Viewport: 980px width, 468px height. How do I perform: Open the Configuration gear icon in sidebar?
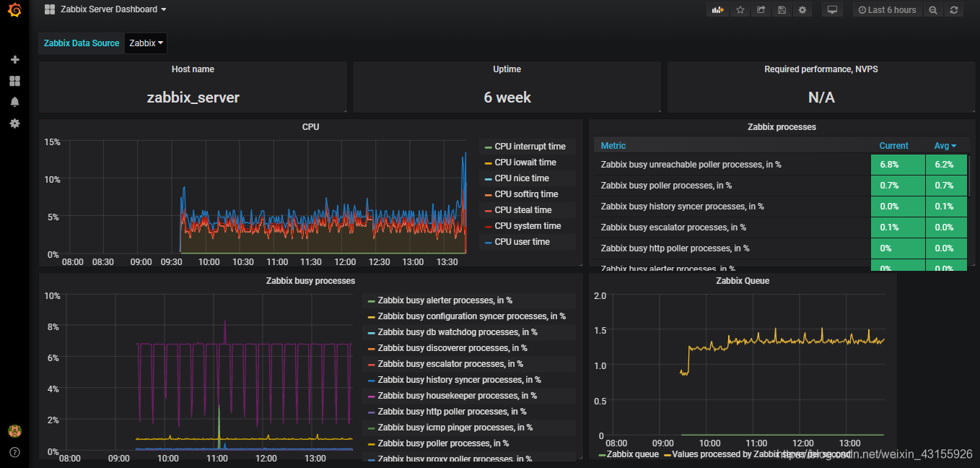coord(14,123)
